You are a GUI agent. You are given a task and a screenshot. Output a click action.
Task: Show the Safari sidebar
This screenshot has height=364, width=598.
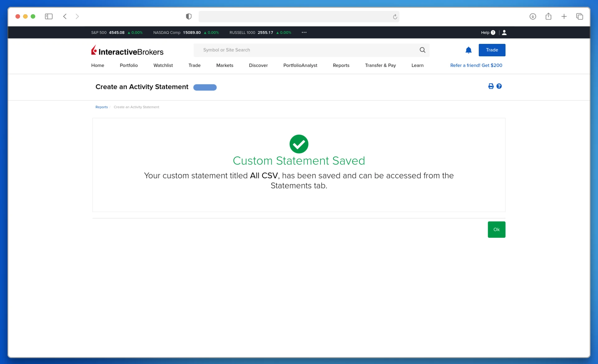[49, 16]
